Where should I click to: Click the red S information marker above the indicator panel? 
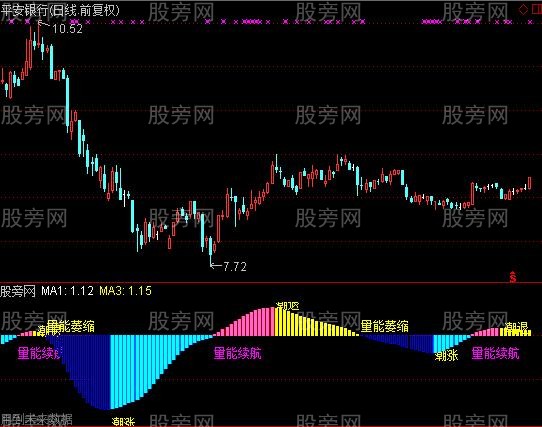513,277
